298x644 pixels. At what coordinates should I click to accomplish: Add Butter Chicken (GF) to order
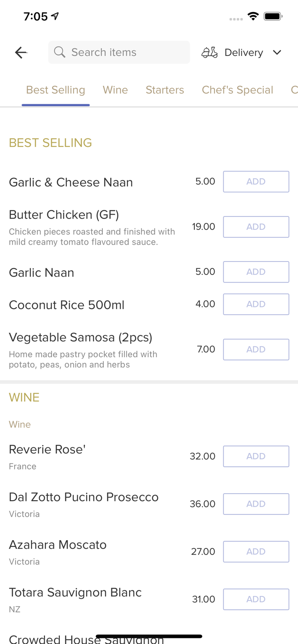click(x=256, y=227)
